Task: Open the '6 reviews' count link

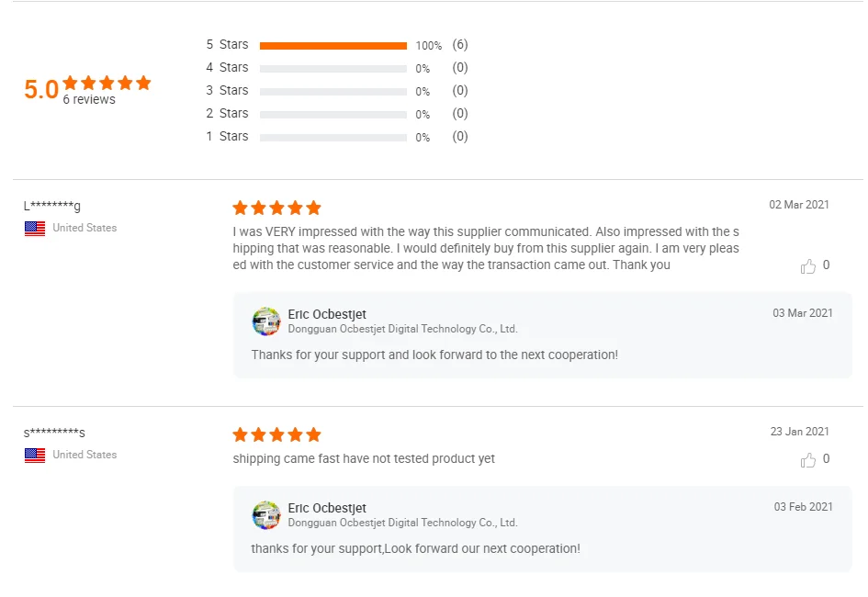Action: [89, 100]
